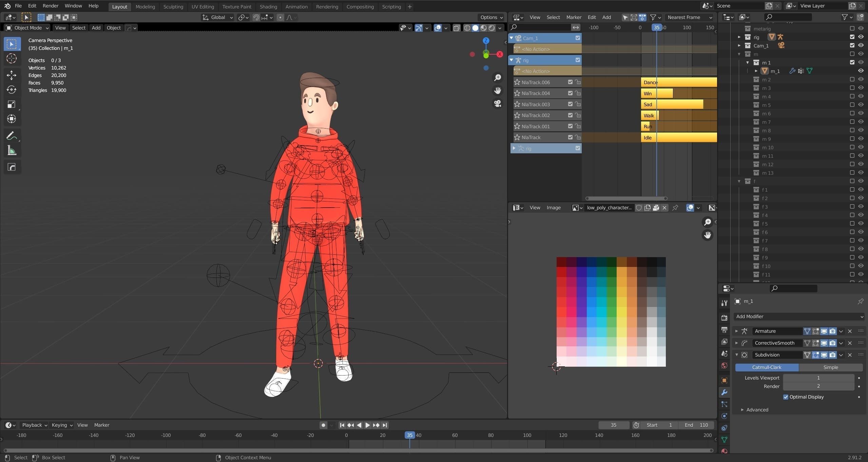This screenshot has height=462, width=868.
Task: Expand the Armature modifier panel
Action: pos(736,331)
